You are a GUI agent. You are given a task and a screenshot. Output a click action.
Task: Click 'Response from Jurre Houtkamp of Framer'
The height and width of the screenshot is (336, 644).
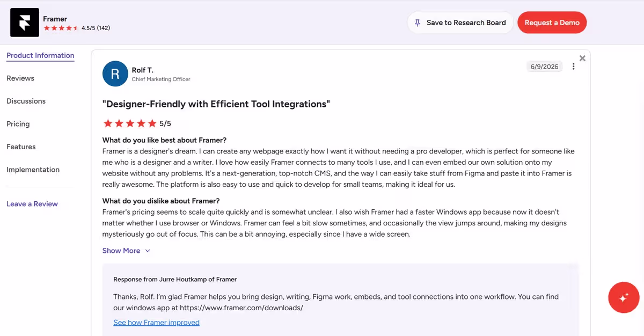[175, 280]
